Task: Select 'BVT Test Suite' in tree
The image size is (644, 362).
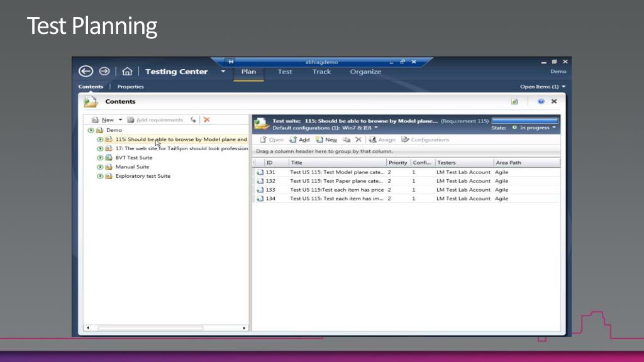Action: [133, 158]
